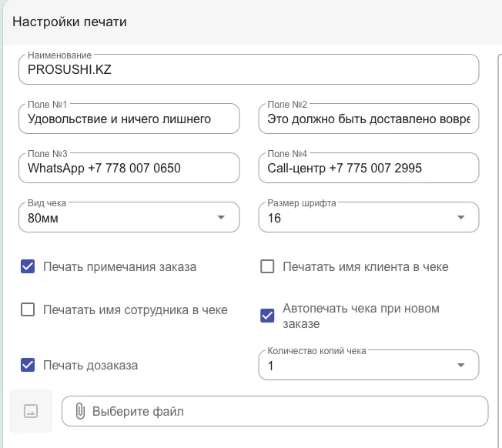Uncheck Печать примечания заказа checkbox
502x448 pixels.
tap(28, 266)
